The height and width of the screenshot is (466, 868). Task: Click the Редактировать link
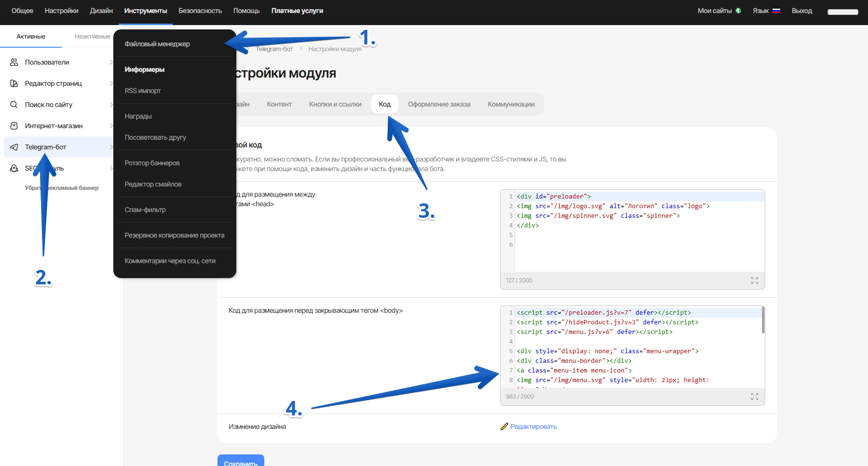533,426
